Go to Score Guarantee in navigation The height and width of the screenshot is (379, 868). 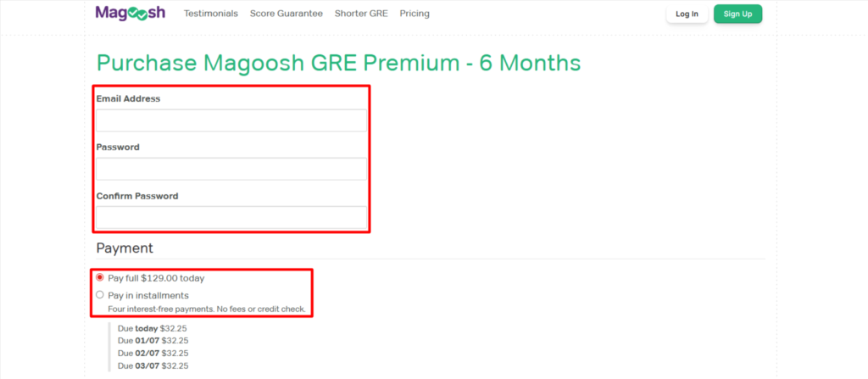(x=287, y=14)
